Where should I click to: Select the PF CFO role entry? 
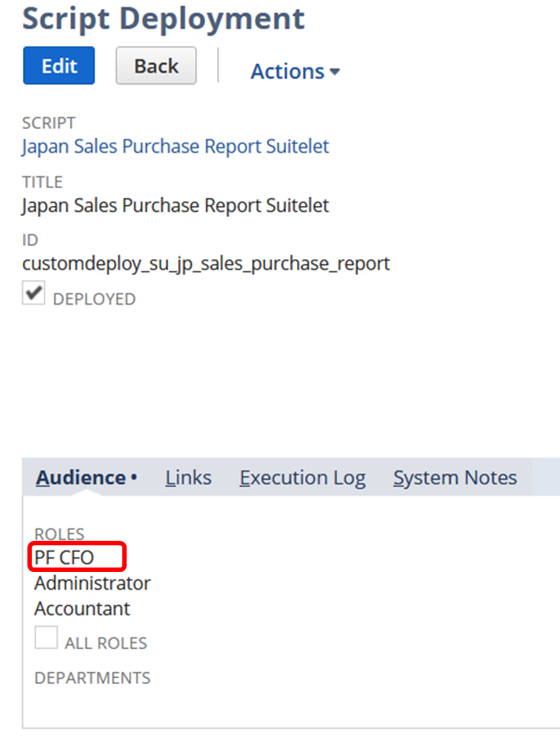click(64, 558)
